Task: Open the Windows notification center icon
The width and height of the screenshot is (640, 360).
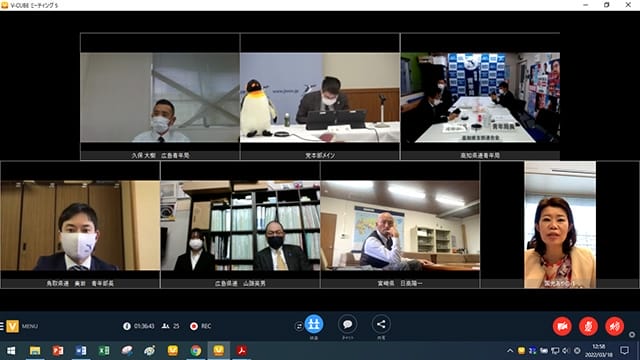Action: (x=624, y=350)
